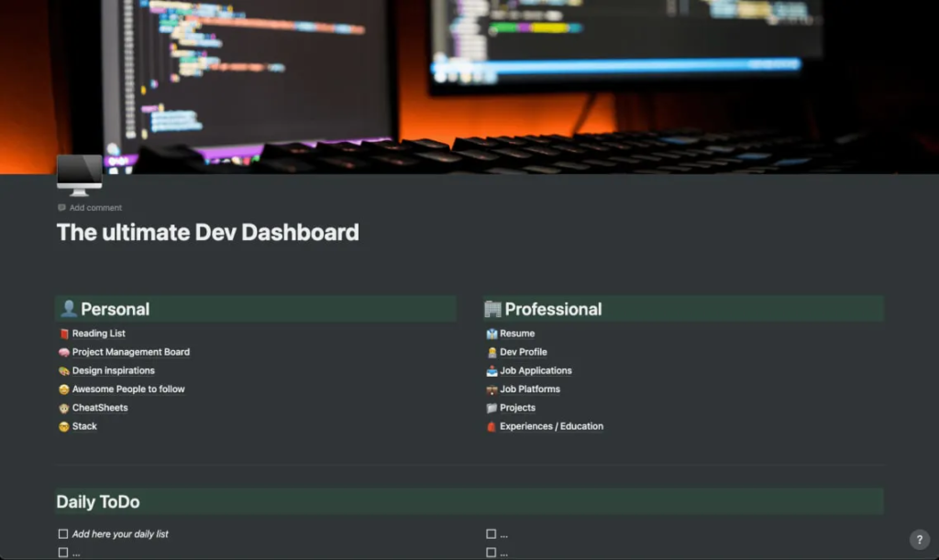Click the emoji icon beside Stack
Viewport: 939px width, 560px height.
(x=62, y=426)
